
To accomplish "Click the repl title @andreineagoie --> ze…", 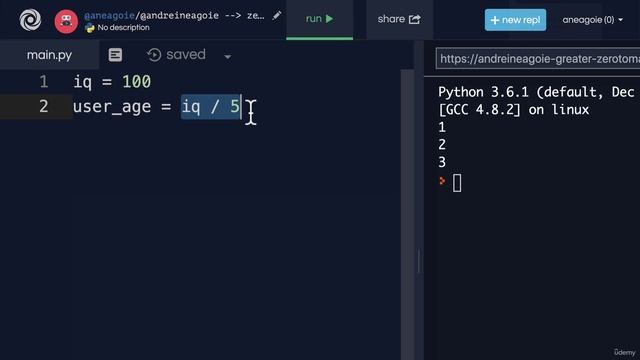I will tap(202, 16).
